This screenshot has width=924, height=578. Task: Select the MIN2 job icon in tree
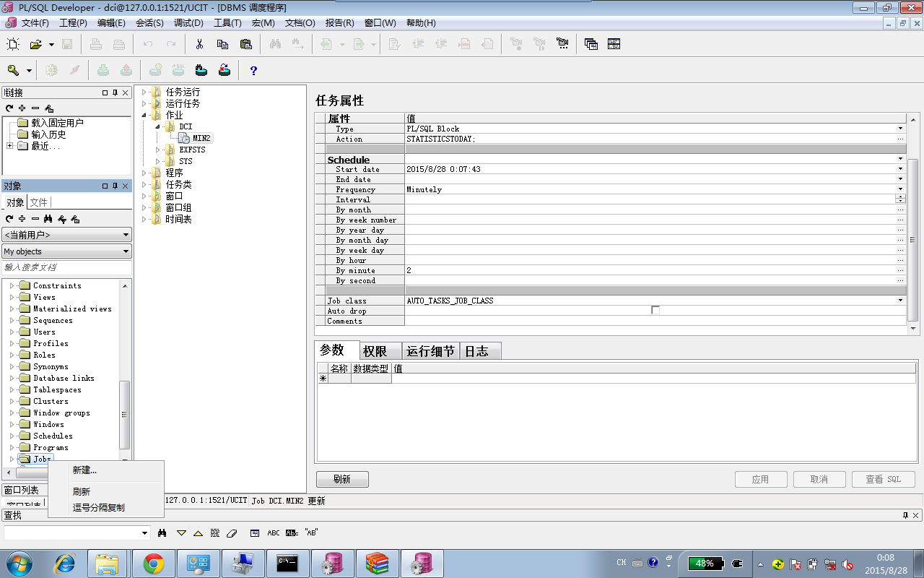click(185, 138)
